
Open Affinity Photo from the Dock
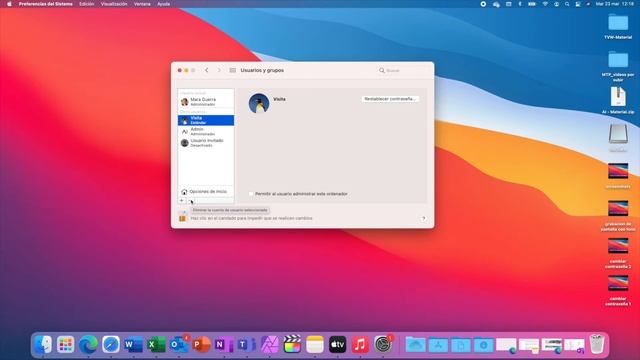269,345
